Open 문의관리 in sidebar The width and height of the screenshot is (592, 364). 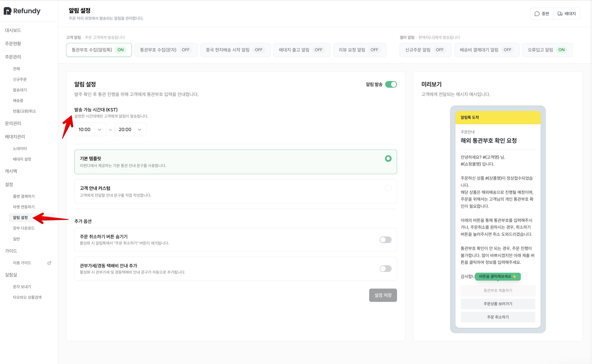click(x=13, y=123)
